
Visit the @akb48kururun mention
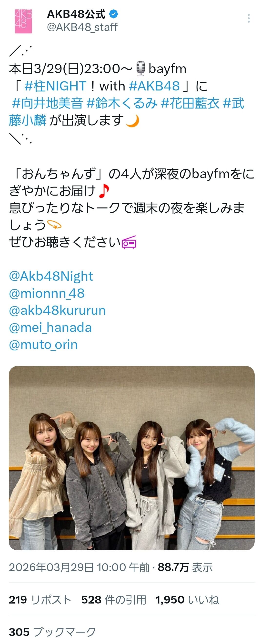coord(57,310)
